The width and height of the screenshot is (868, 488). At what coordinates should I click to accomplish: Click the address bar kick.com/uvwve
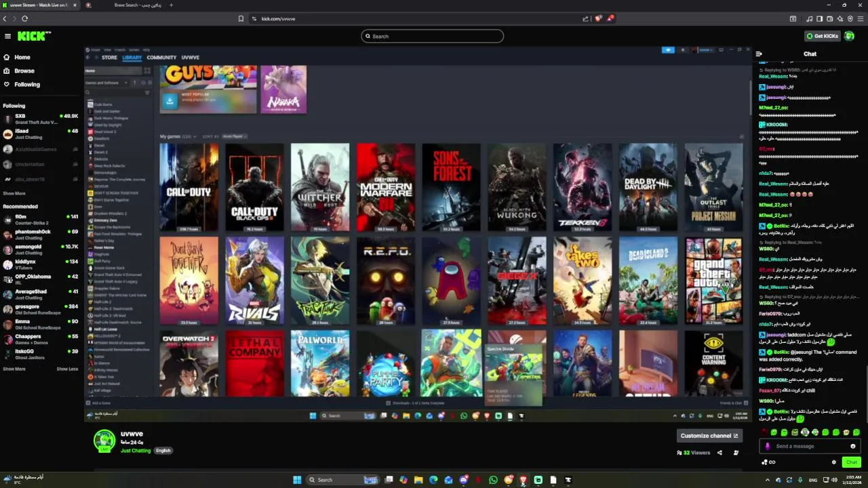[278, 19]
